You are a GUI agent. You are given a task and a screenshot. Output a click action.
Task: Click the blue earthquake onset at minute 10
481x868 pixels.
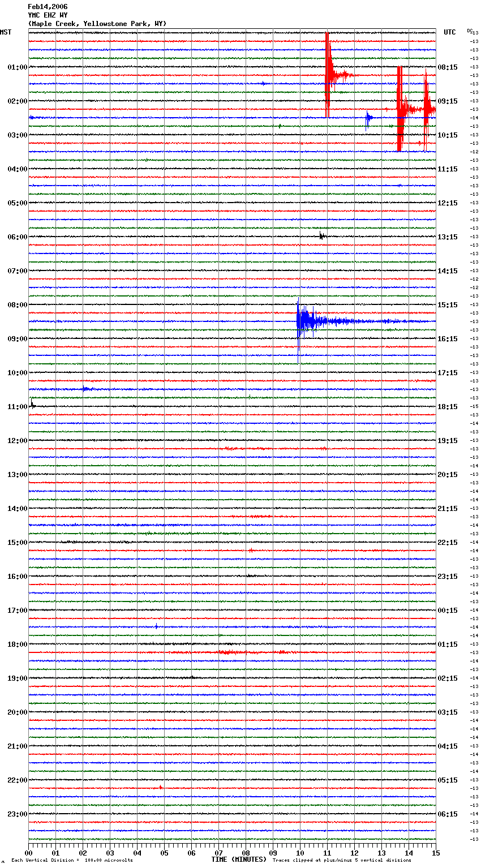(300, 321)
